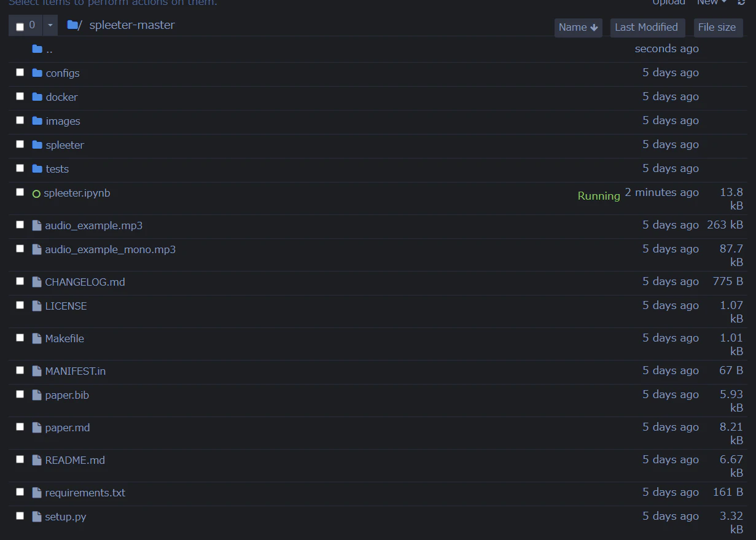Click the root folder icon in the breadcrumb
This screenshot has width=756, height=540.
[x=72, y=25]
